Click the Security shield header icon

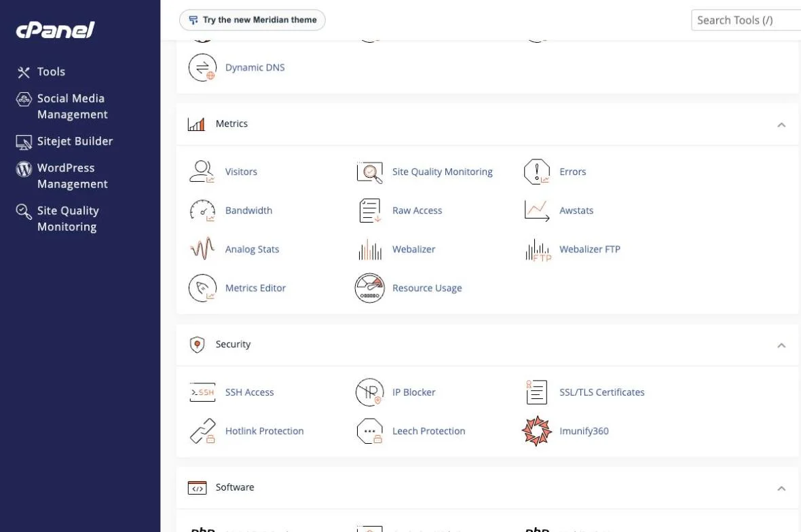click(197, 345)
